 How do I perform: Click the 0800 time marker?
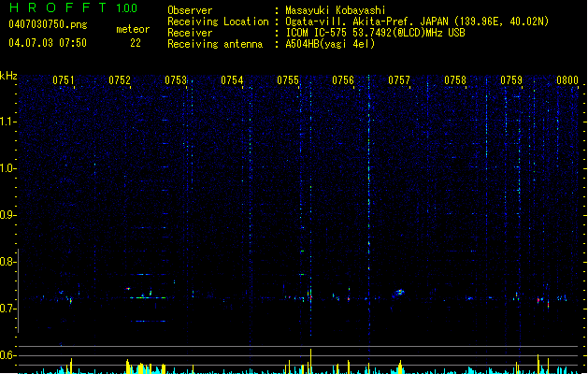567,80
